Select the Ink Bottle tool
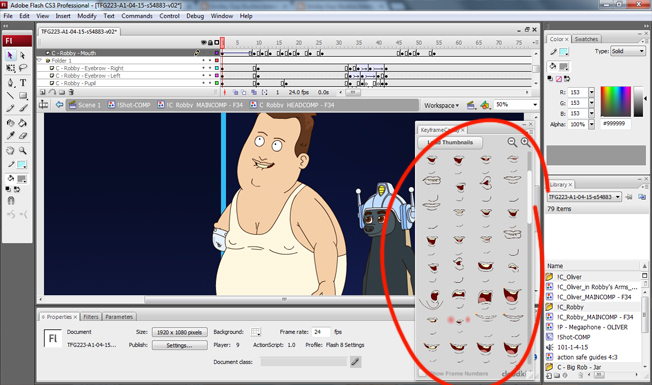 coord(10,123)
